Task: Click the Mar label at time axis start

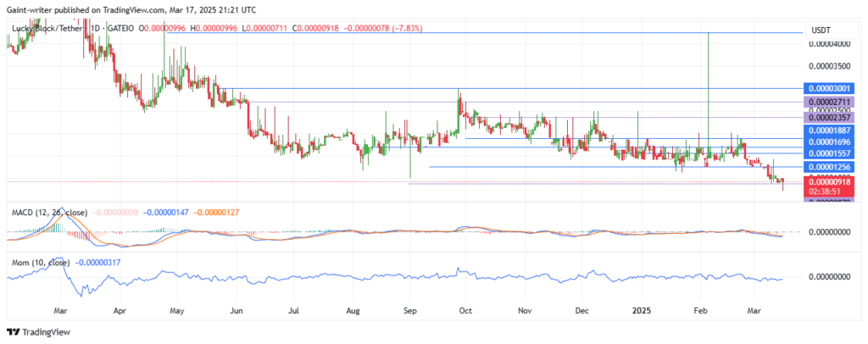Action: coord(61,311)
